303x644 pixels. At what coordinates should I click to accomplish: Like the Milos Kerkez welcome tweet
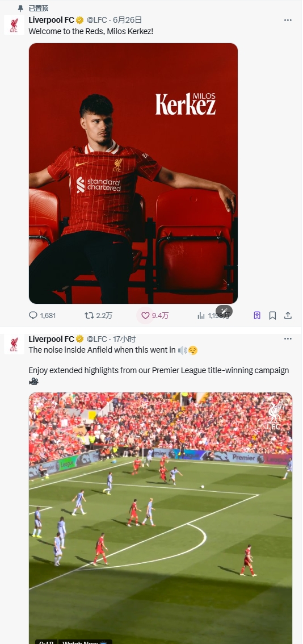pyautogui.click(x=155, y=315)
